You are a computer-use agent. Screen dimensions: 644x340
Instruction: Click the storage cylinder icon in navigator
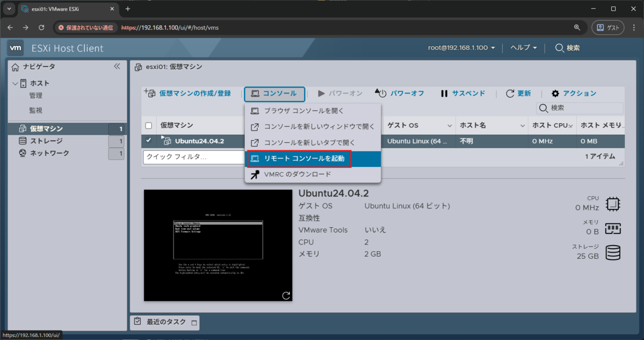23,141
